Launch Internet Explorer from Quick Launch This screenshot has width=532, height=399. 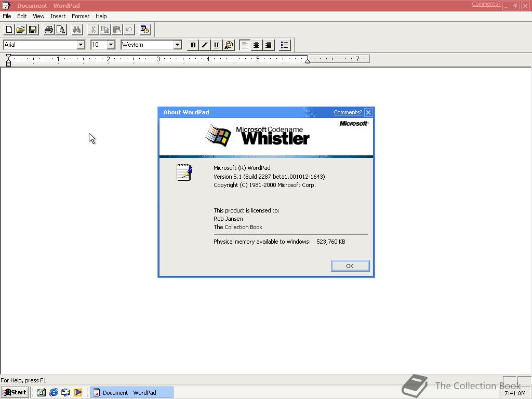click(54, 393)
